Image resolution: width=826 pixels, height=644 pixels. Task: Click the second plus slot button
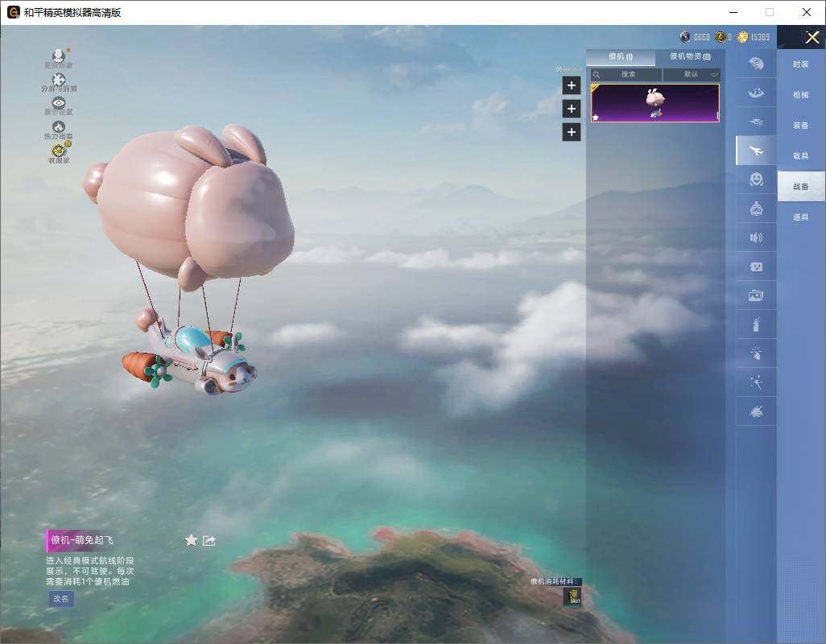point(571,109)
